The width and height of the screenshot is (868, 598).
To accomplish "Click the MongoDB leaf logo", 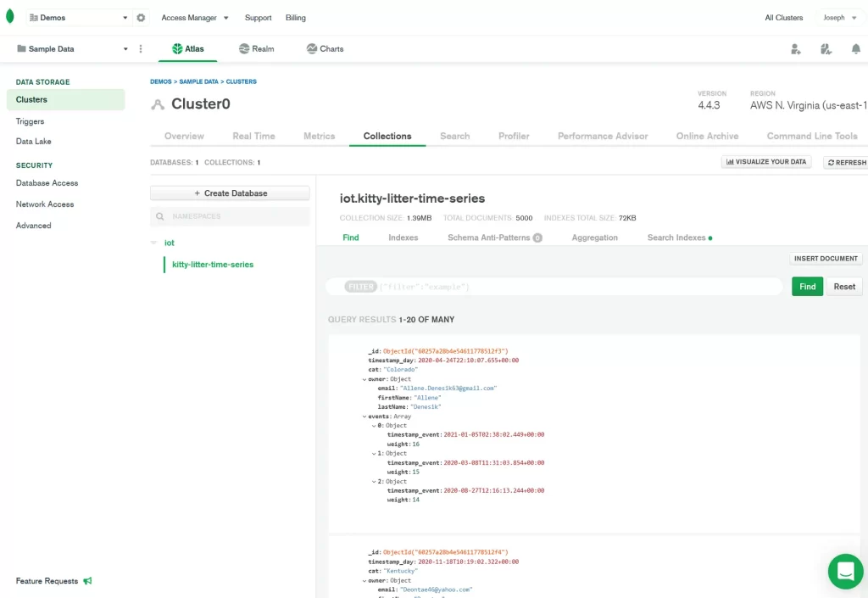I will [x=8, y=14].
